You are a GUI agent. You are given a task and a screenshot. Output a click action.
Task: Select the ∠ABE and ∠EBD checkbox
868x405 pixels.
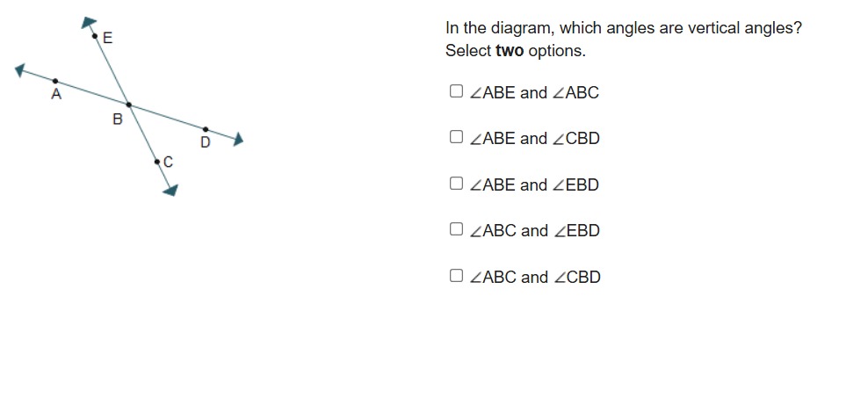click(x=455, y=184)
